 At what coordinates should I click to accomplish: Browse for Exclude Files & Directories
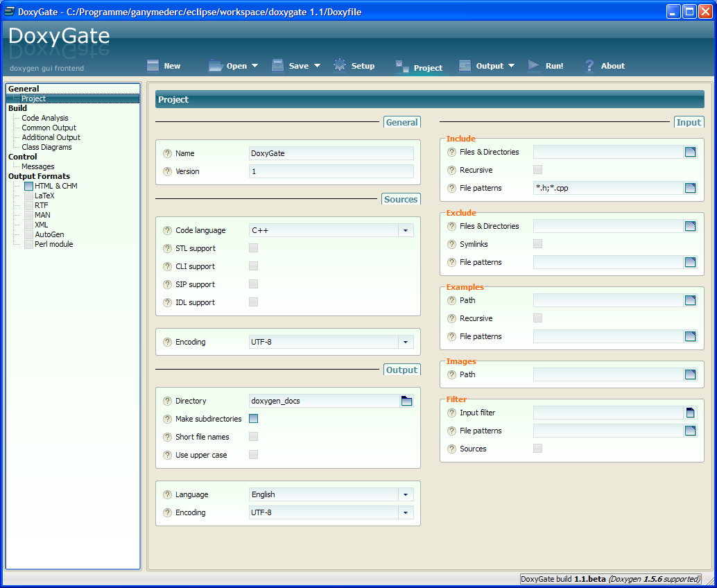click(690, 226)
